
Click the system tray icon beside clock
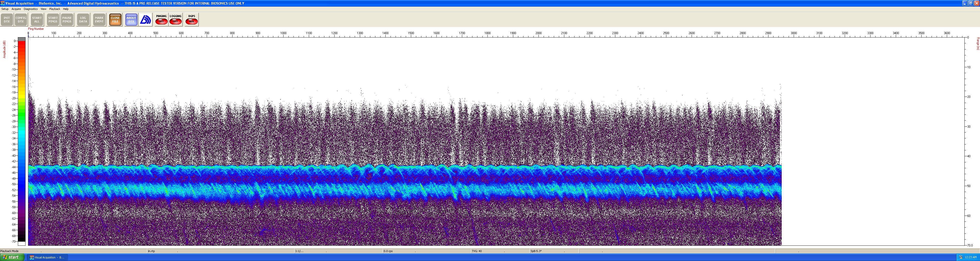coord(961,257)
